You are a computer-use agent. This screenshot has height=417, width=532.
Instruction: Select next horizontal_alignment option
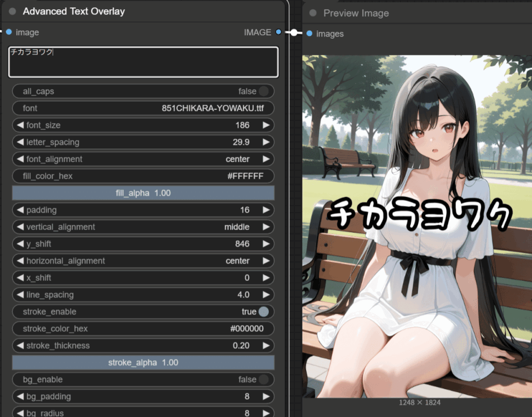pos(267,261)
